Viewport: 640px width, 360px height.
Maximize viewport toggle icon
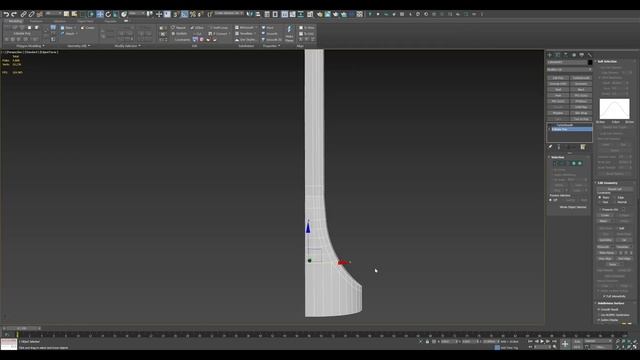point(634,347)
